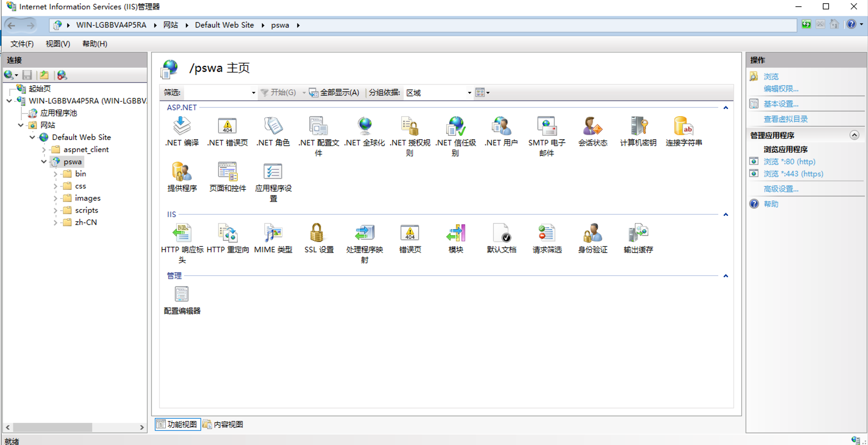Select the 请求筛选 feature icon
The width and height of the screenshot is (868, 445).
click(x=546, y=239)
